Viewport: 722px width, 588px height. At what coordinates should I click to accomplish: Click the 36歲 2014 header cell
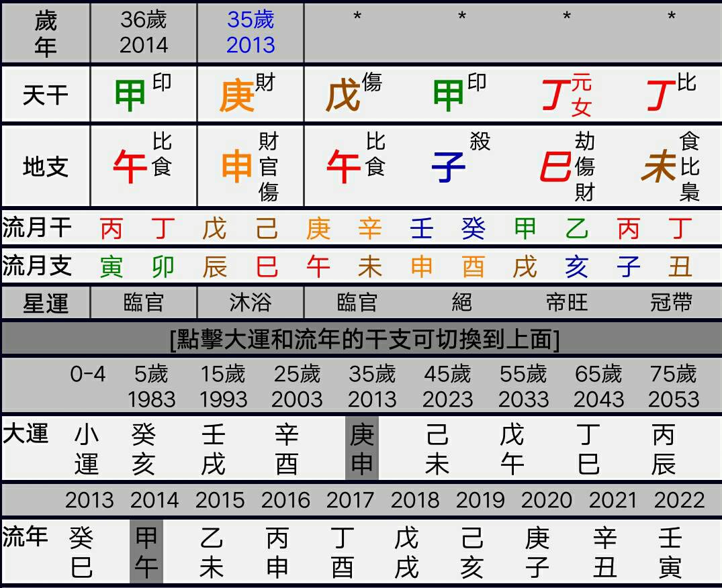144,32
